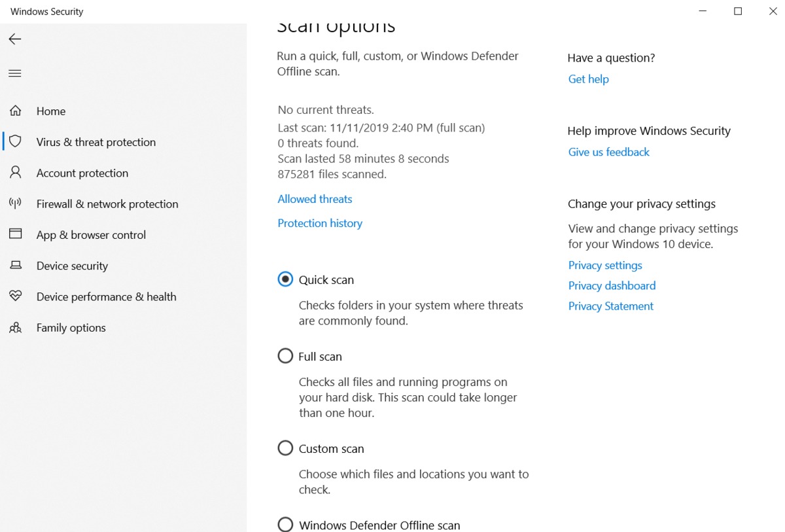Open Privacy settings link
This screenshot has width=785, height=532.
(x=605, y=265)
